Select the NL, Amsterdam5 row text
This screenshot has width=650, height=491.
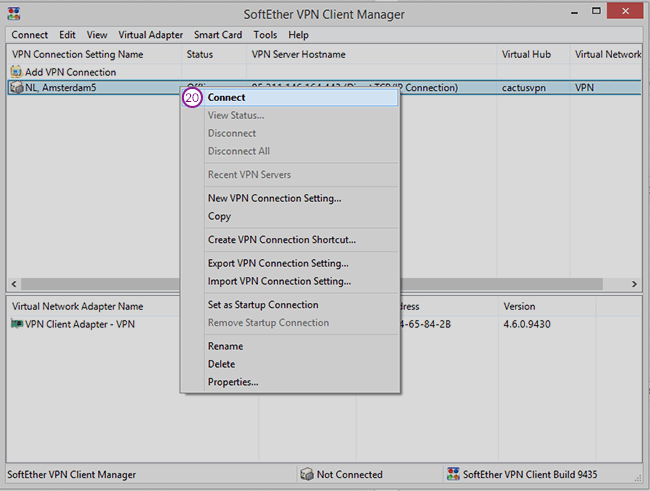point(61,88)
